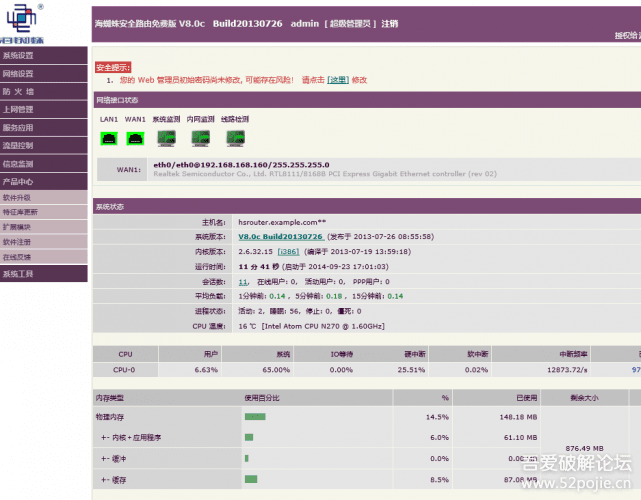Select 软件升级 under 产品中心
Viewport: 641px width, 500px height.
point(16,198)
